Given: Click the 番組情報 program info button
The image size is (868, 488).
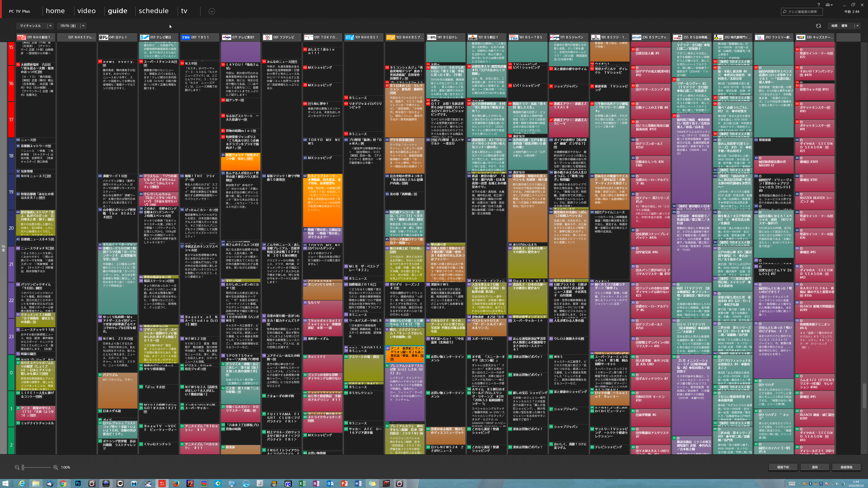Looking at the screenshot, I should coord(846,467).
